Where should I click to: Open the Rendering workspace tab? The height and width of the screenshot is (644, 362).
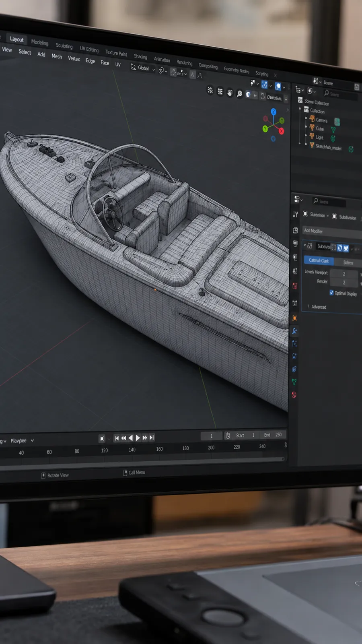click(x=184, y=63)
